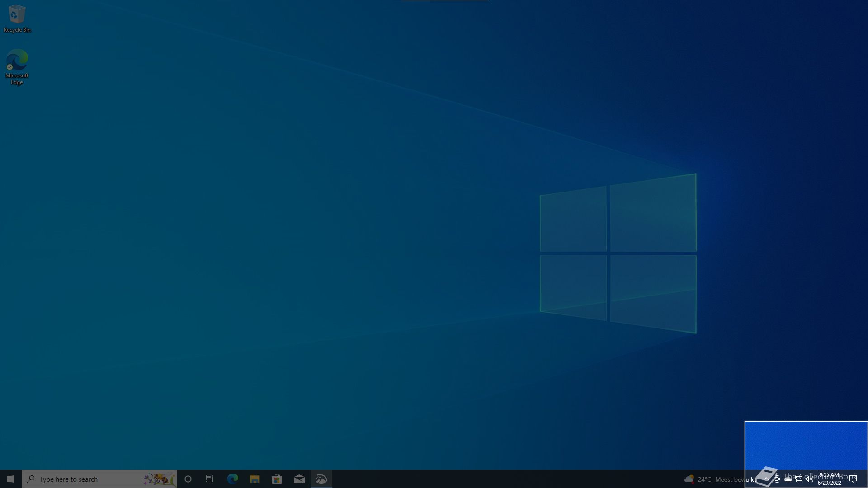Select the Microsoft Edge desktop shortcut
The width and height of the screenshot is (868, 488).
point(17,67)
